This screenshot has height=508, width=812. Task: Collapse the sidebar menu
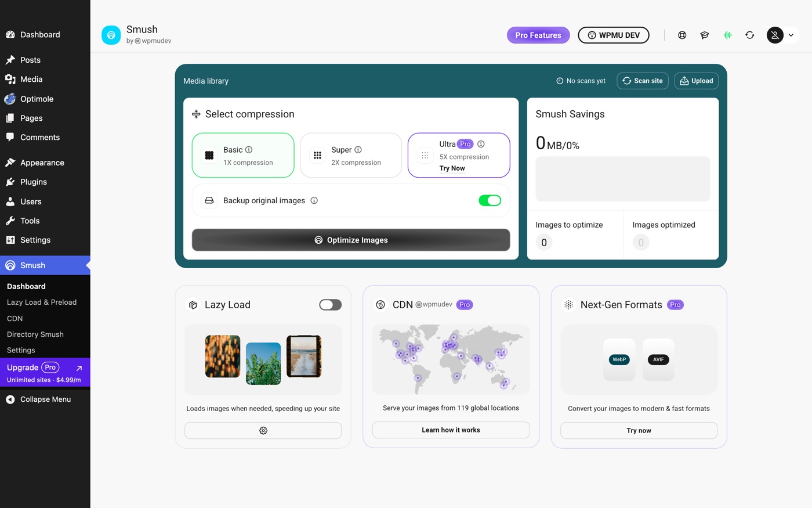coord(45,399)
